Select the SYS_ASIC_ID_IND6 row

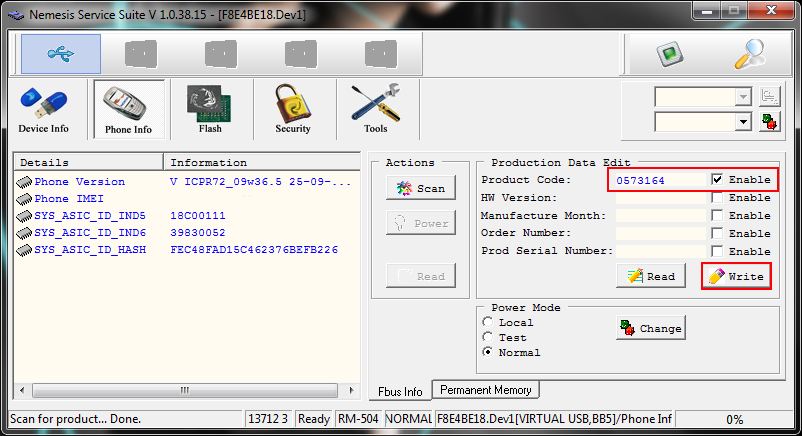[187, 232]
